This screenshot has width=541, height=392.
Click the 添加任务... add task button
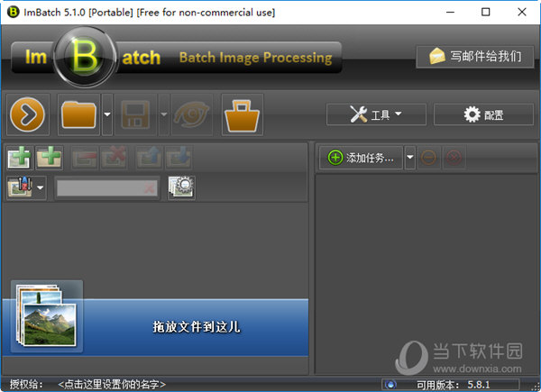361,158
